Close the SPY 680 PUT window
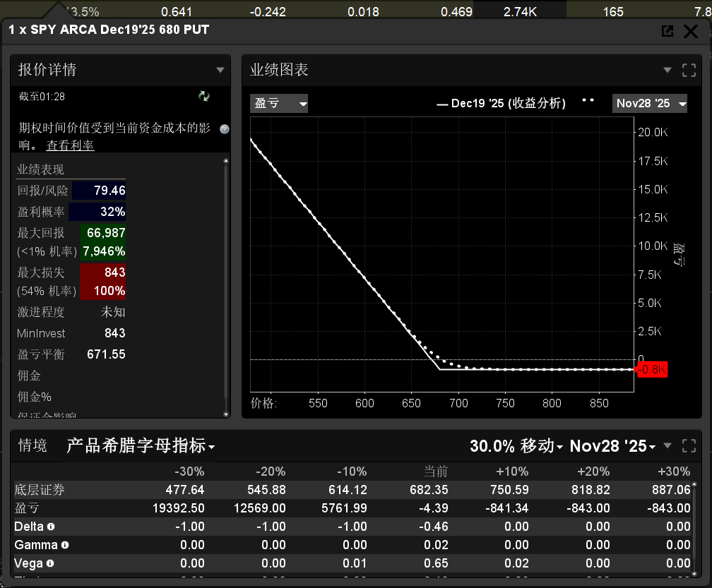The width and height of the screenshot is (712, 588). 691,31
